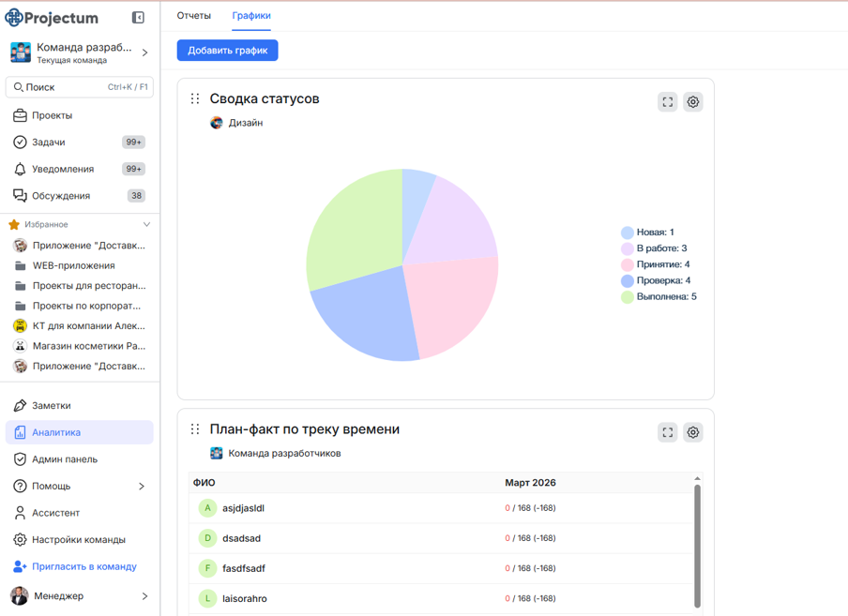
Task: Click the В работе: 3 legend entry
Action: click(x=655, y=248)
